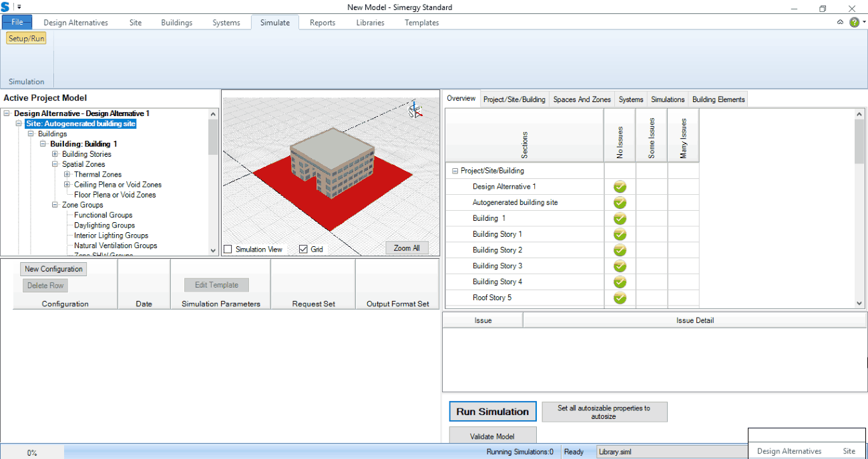Click the Library.siml field in status bar
This screenshot has width=868, height=459.
click(x=671, y=452)
